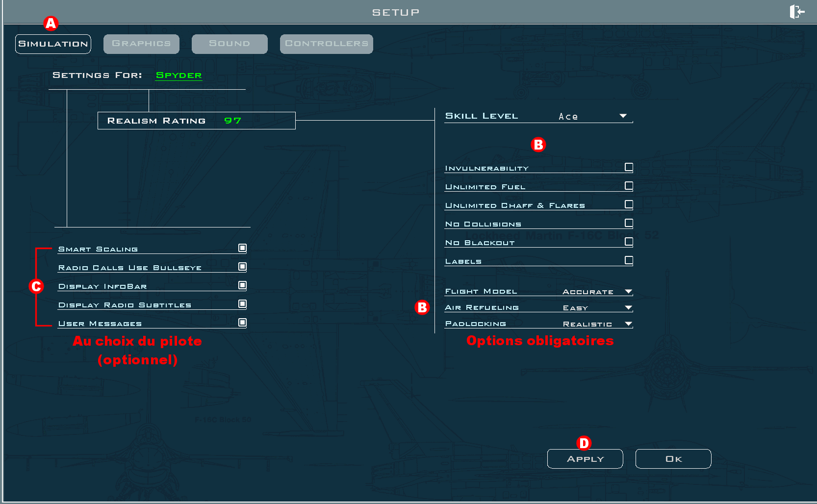Open the Skill Level dropdown
Image resolution: width=817 pixels, height=504 pixels.
623,116
